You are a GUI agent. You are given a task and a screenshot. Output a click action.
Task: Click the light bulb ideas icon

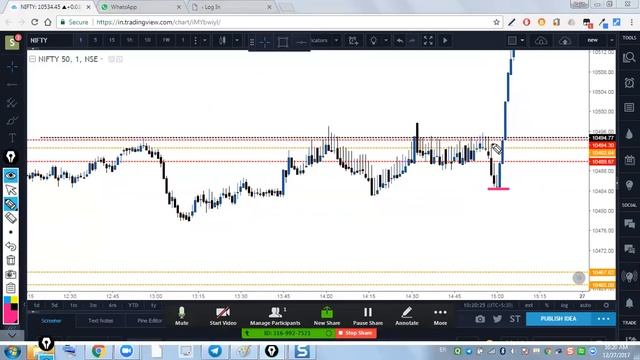[373, 40]
